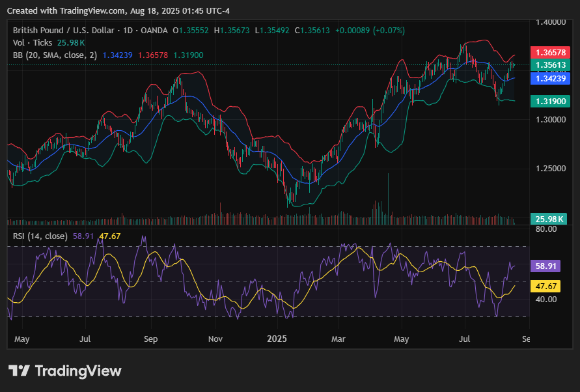The image size is (580, 392).
Task: Click the green 1.31900 price axis label
Action: coord(551,101)
